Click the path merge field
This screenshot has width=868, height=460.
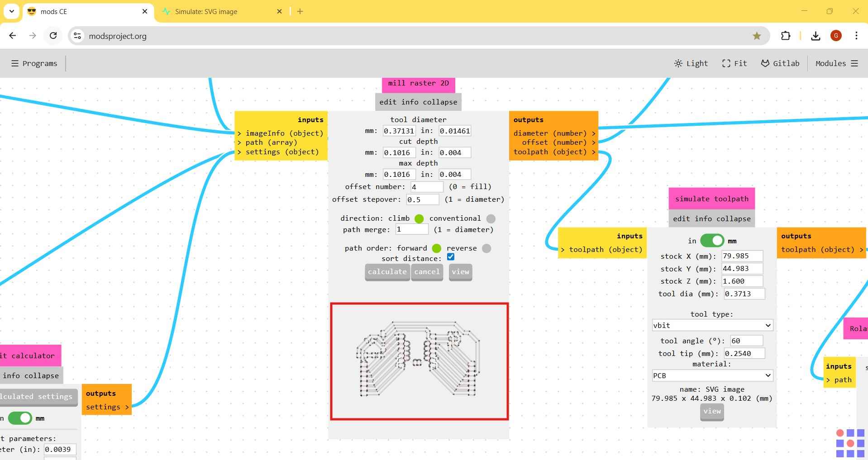tap(412, 229)
